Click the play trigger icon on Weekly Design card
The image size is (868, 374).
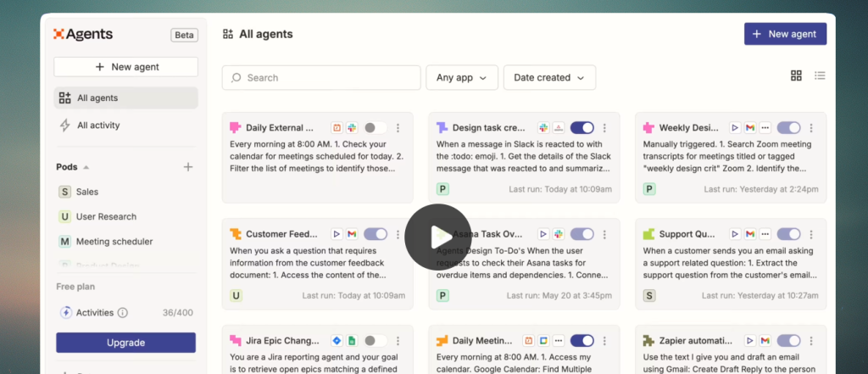(x=735, y=128)
